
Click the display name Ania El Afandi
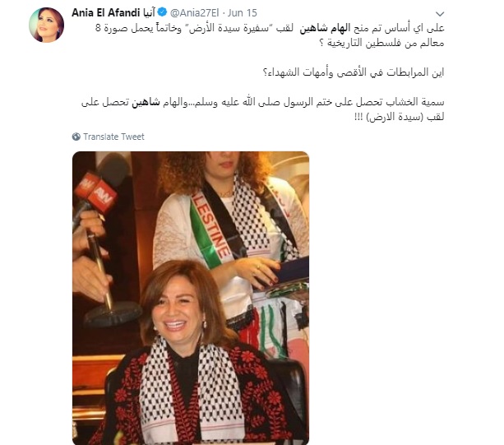point(106,13)
